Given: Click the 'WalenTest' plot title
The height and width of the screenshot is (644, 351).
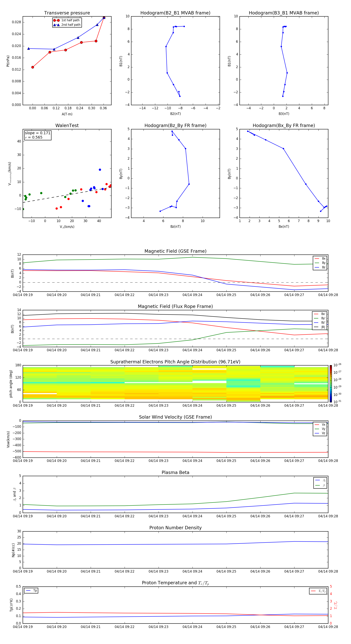Looking at the screenshot, I should [x=67, y=125].
